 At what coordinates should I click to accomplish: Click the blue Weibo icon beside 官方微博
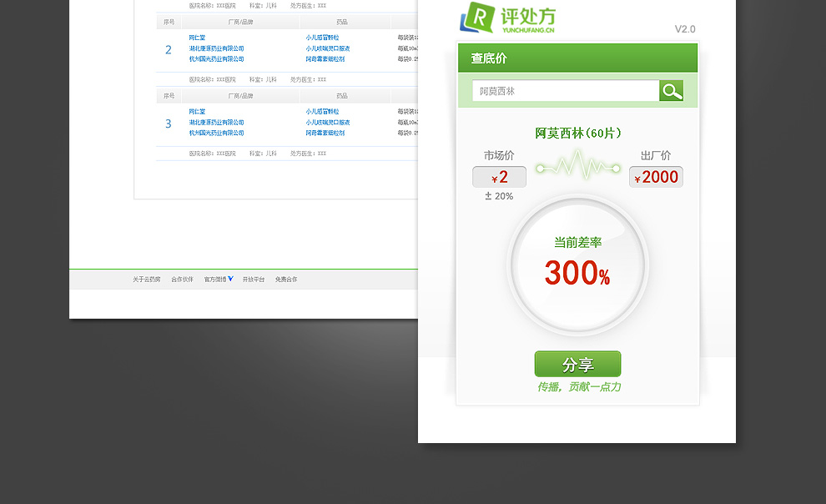[x=229, y=279]
